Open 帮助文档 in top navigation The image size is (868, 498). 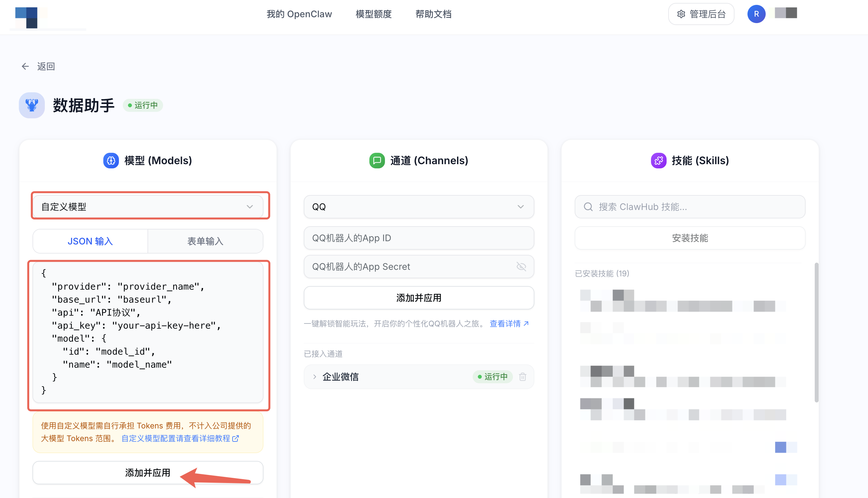(433, 14)
